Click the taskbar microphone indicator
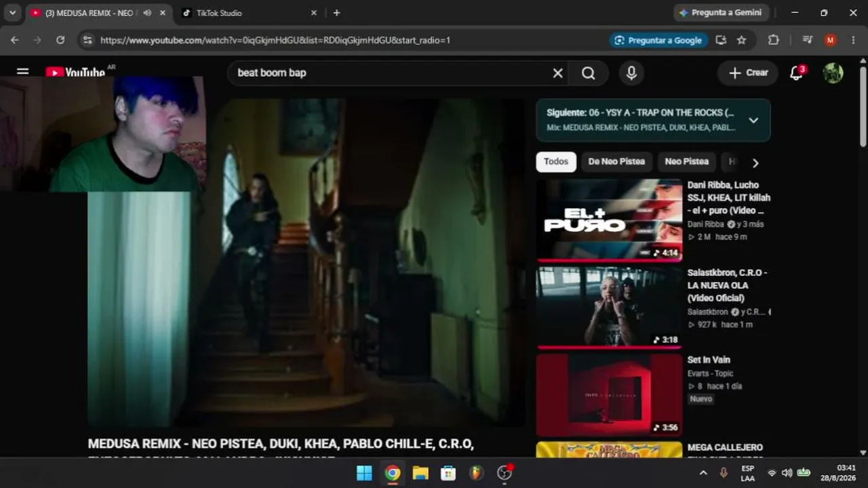This screenshot has height=488, width=868. pyautogui.click(x=724, y=473)
